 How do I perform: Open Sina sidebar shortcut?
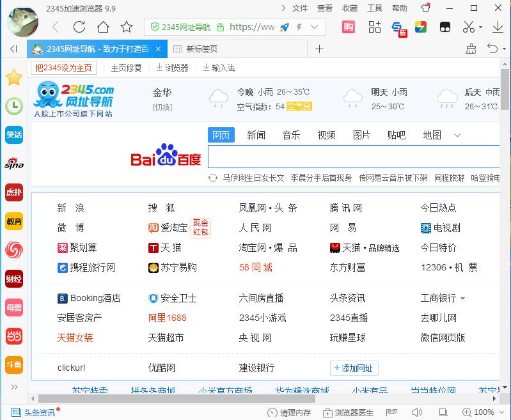click(x=14, y=163)
